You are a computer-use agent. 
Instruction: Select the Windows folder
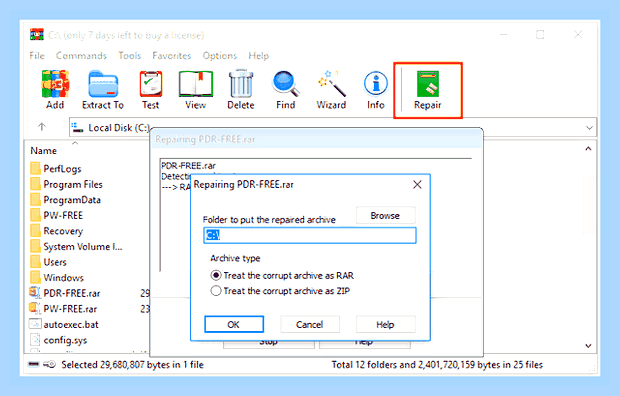coord(57,277)
